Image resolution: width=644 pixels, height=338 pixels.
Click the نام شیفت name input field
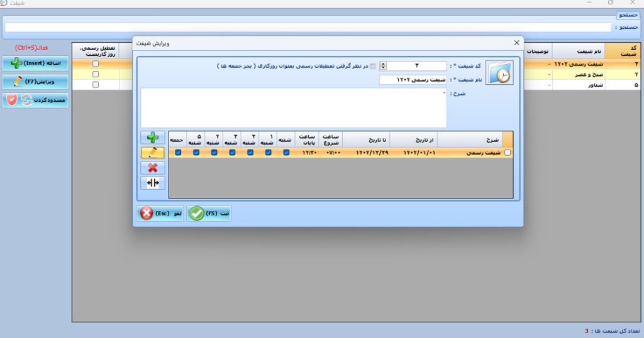click(413, 80)
